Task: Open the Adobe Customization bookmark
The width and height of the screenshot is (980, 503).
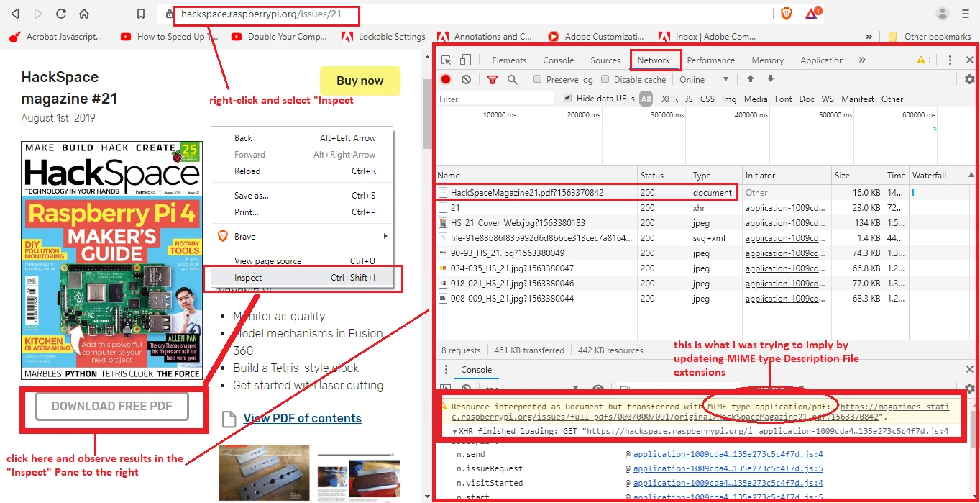Action: (596, 37)
